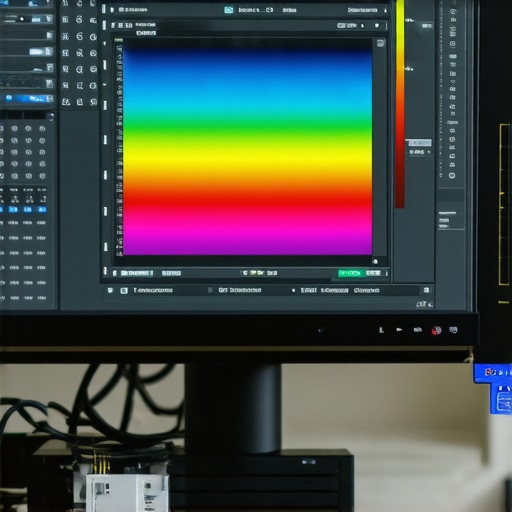This screenshot has height=512, width=512.
Task: Click the vertical yellow-to-red color bar
Action: click(400, 104)
